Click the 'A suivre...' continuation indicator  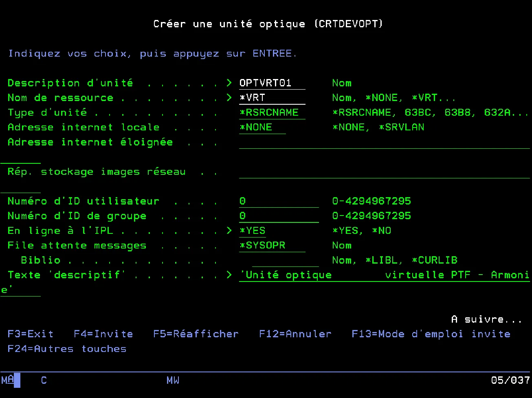click(486, 319)
